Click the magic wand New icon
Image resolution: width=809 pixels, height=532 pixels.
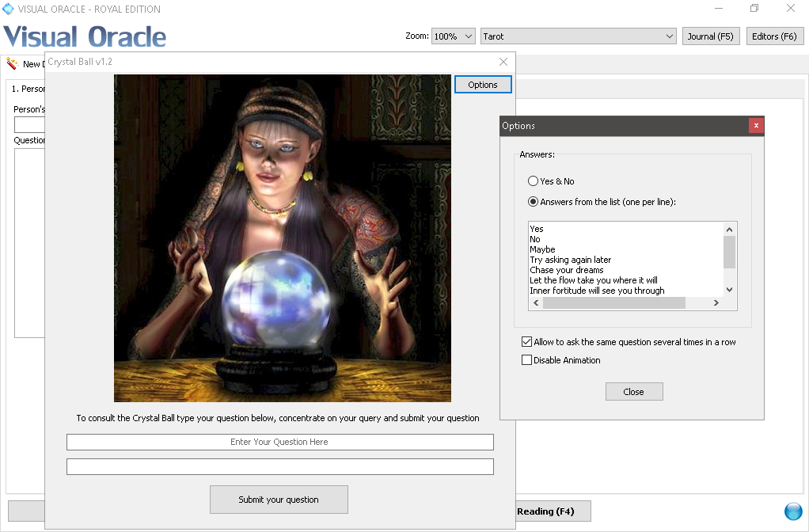[12, 64]
